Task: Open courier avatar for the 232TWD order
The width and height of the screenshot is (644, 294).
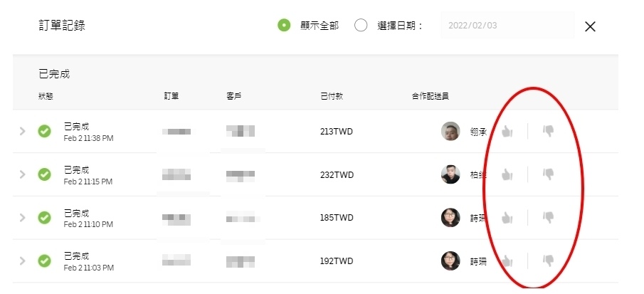Action: tap(450, 174)
